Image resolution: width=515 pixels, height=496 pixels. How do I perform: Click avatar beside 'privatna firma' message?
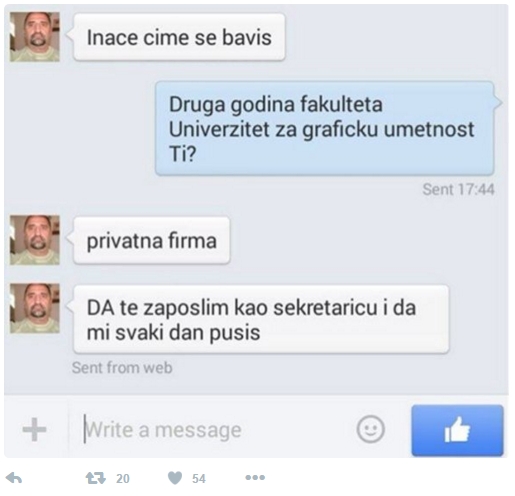pyautogui.click(x=35, y=240)
